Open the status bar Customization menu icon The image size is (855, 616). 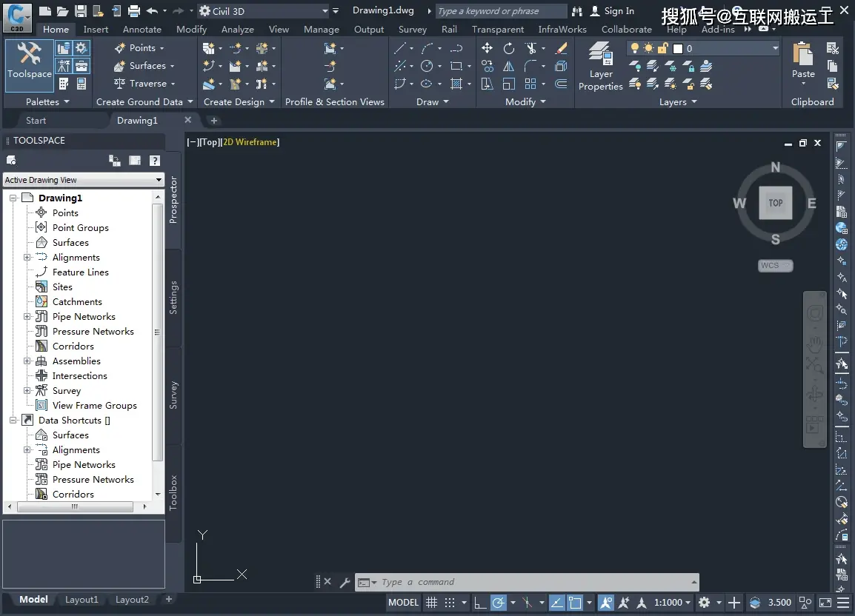(843, 603)
